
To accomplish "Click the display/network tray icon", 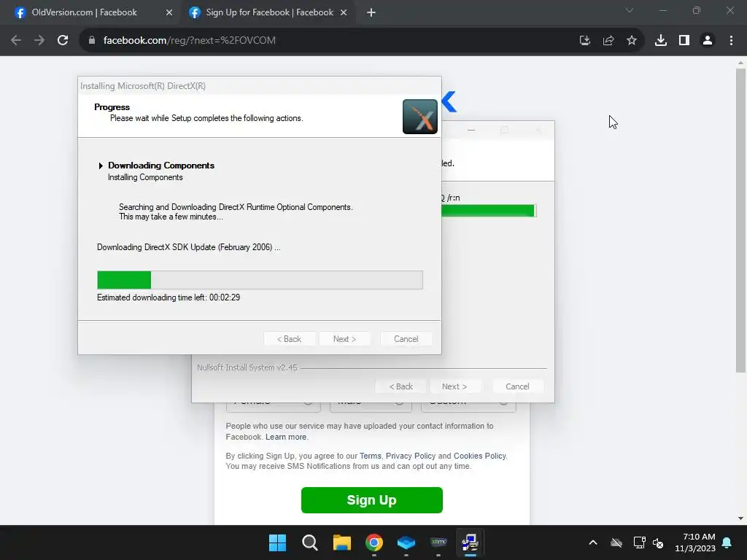I will pyautogui.click(x=639, y=542).
